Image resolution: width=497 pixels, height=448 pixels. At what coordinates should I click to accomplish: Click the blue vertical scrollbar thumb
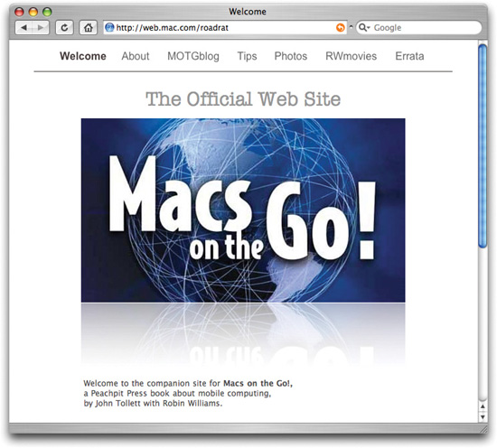483,145
